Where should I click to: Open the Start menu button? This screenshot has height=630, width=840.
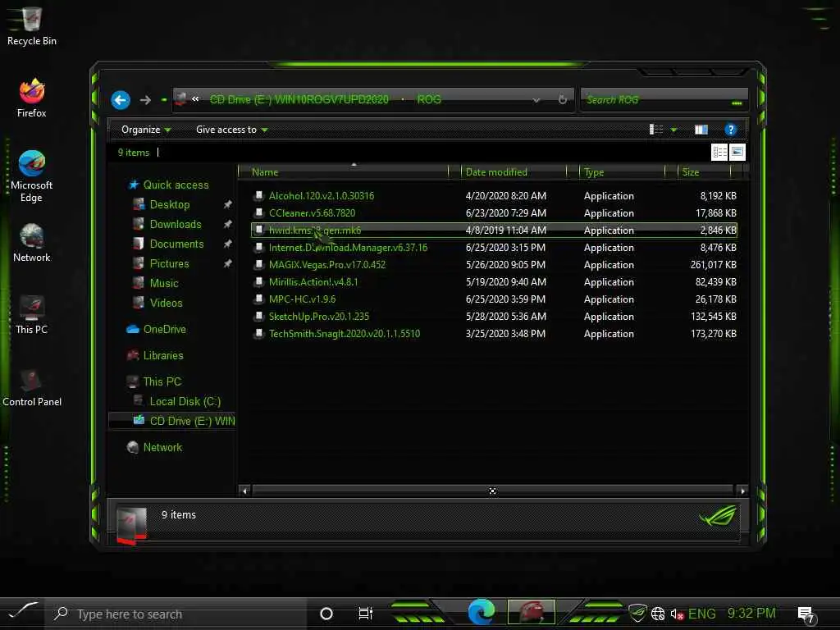[x=21, y=613]
